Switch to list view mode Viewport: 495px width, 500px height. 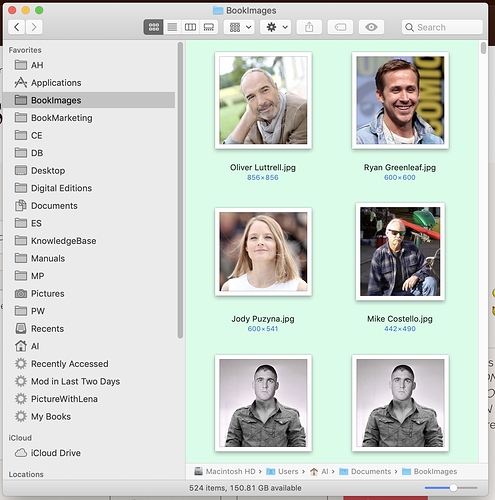click(172, 27)
